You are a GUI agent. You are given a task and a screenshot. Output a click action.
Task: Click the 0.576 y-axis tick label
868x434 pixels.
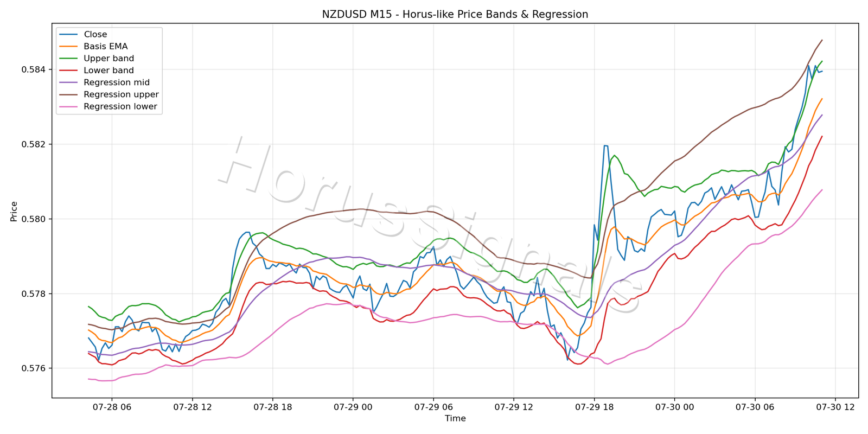[34, 368]
